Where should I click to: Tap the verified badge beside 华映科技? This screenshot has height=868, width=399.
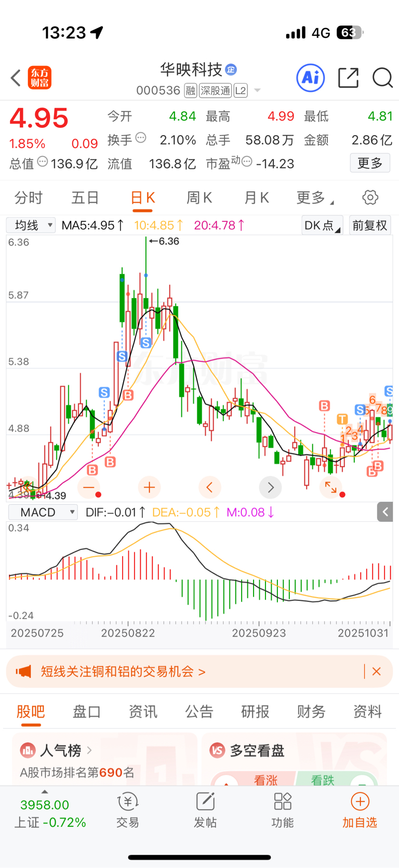[x=231, y=69]
